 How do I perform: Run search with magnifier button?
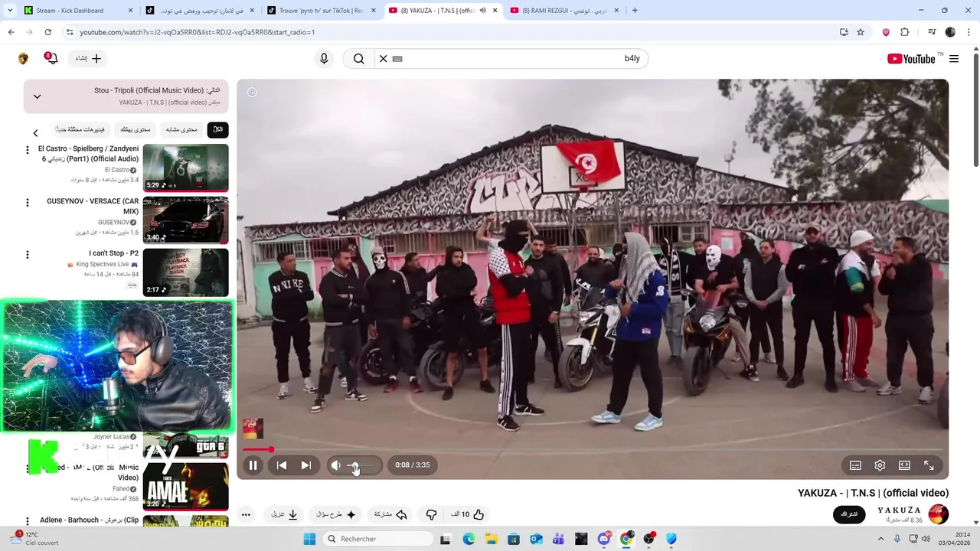(x=358, y=59)
